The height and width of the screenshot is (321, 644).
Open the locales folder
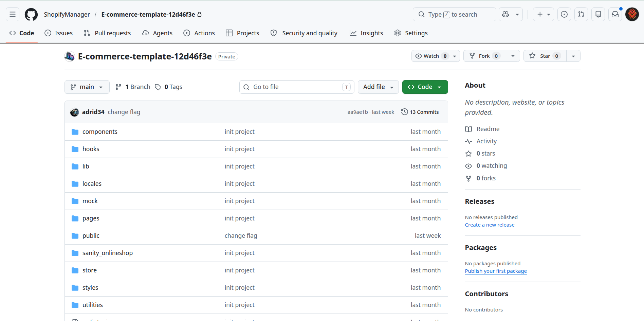[92, 184]
